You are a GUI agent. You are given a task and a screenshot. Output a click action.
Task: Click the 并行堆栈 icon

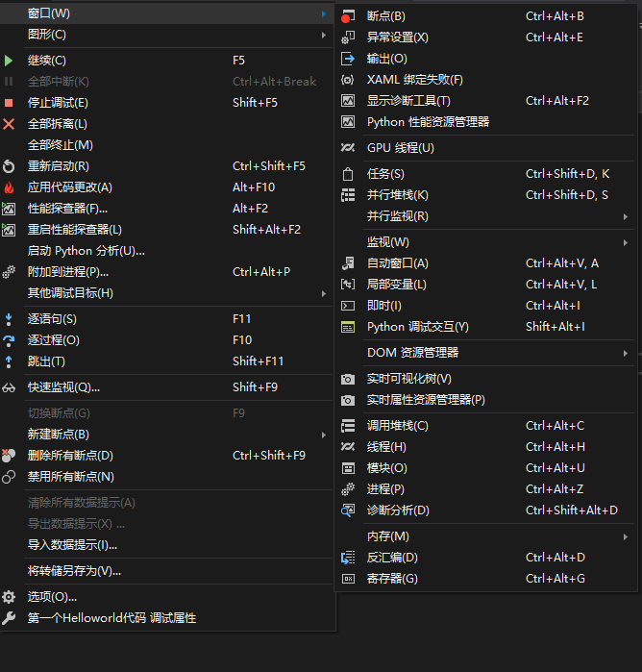348,195
